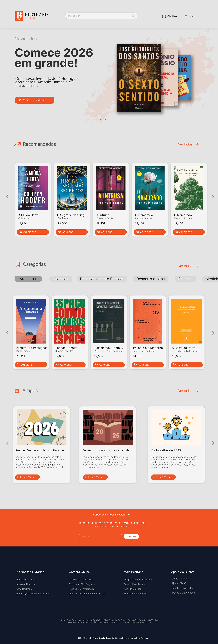Select the hero carousel pagination dots
The height and width of the screenshot is (644, 218).
click(103, 120)
